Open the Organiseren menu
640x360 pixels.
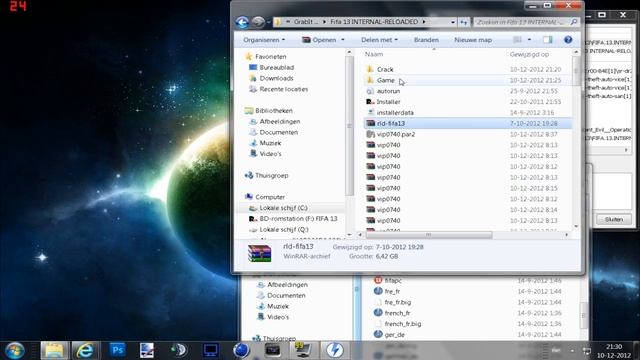click(264, 40)
